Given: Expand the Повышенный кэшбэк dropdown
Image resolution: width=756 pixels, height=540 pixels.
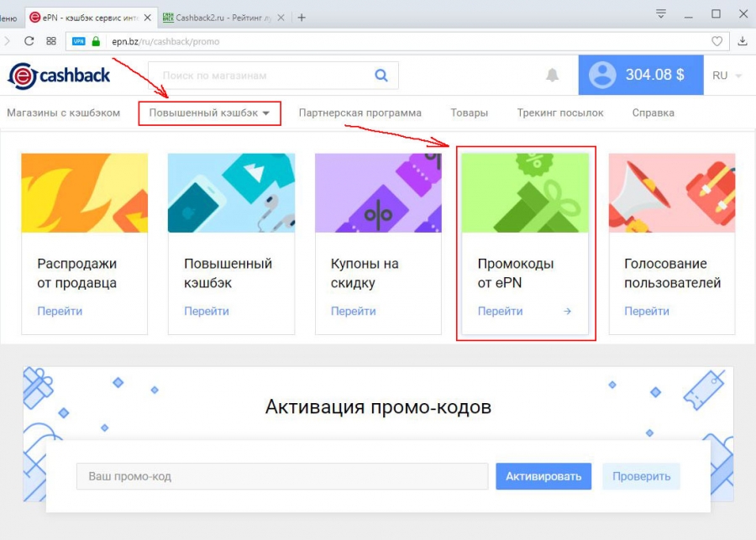Looking at the screenshot, I should point(209,113).
